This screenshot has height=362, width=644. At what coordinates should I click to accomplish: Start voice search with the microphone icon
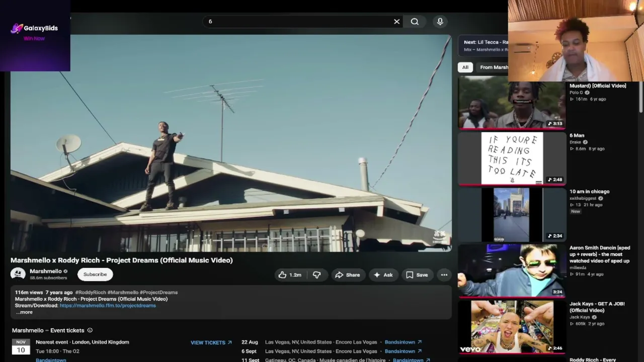pos(440,22)
